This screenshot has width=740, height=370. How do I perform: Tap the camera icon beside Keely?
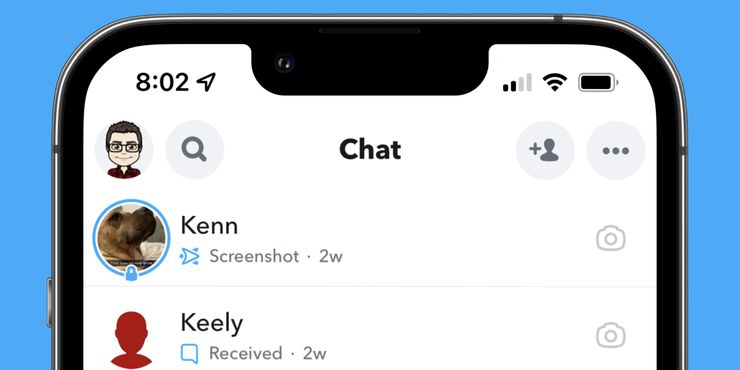click(611, 336)
